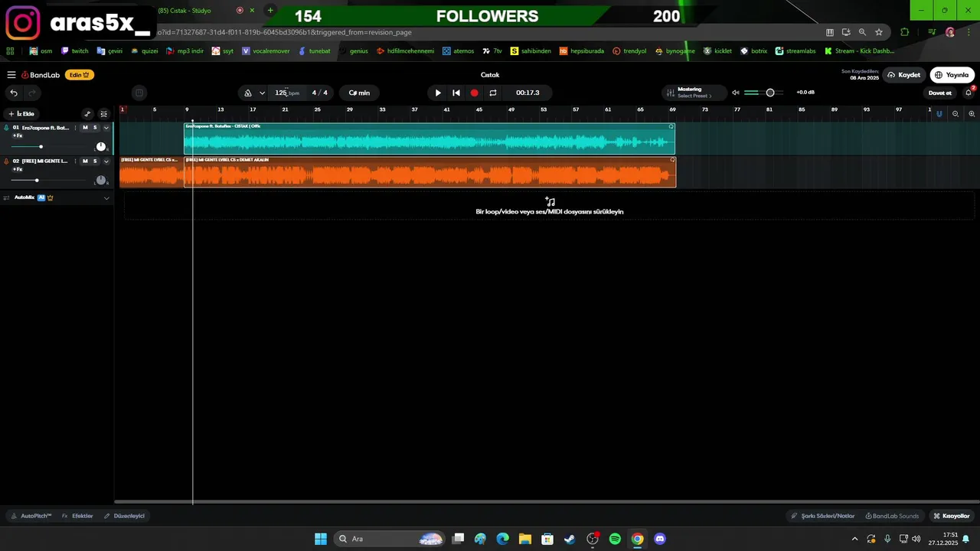The height and width of the screenshot is (551, 980).
Task: Open the BandLab Sounds panel
Action: coord(892,516)
